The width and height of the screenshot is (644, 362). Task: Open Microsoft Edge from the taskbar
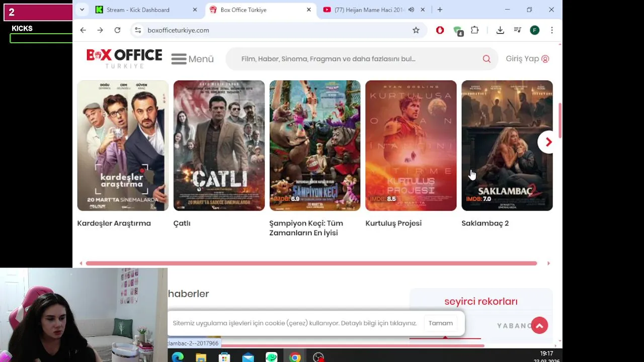(x=178, y=357)
